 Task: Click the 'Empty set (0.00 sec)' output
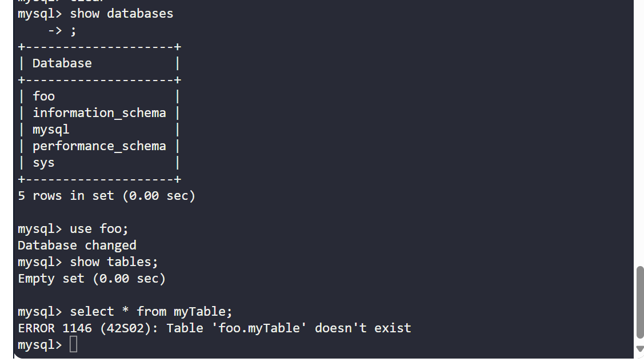91,279
